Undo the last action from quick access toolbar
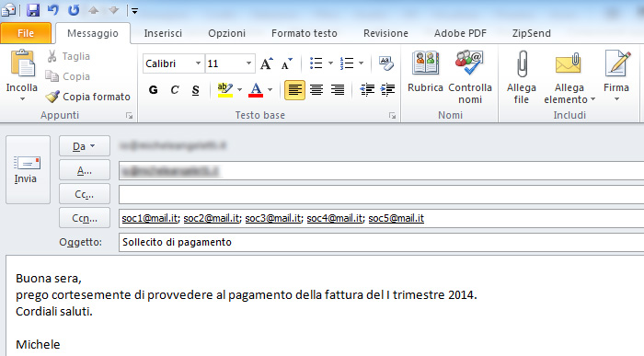 coord(53,10)
